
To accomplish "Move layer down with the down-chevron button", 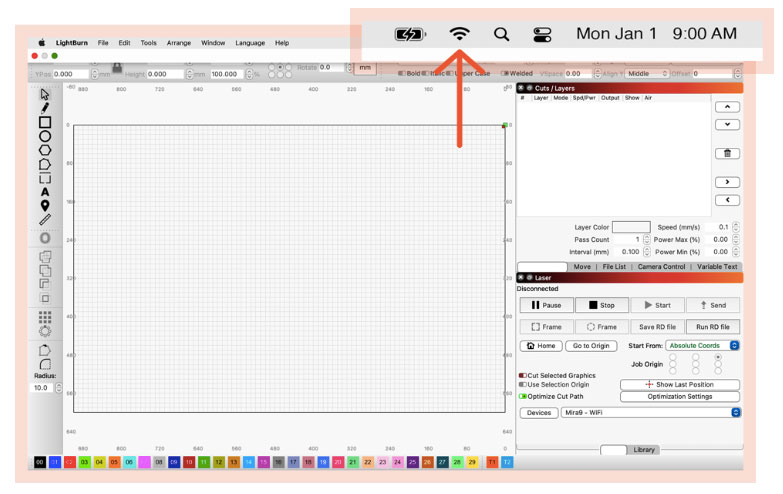I will coord(727,124).
